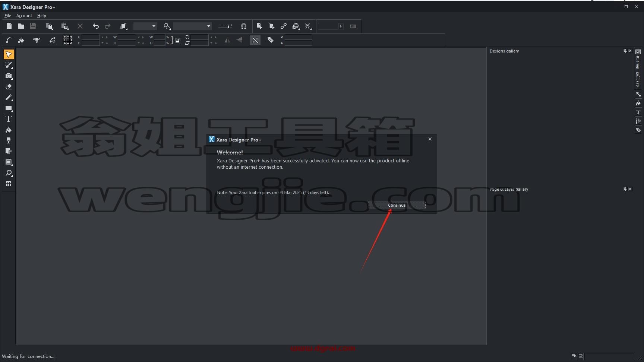Select the Selector arrow tool

pyautogui.click(x=9, y=54)
